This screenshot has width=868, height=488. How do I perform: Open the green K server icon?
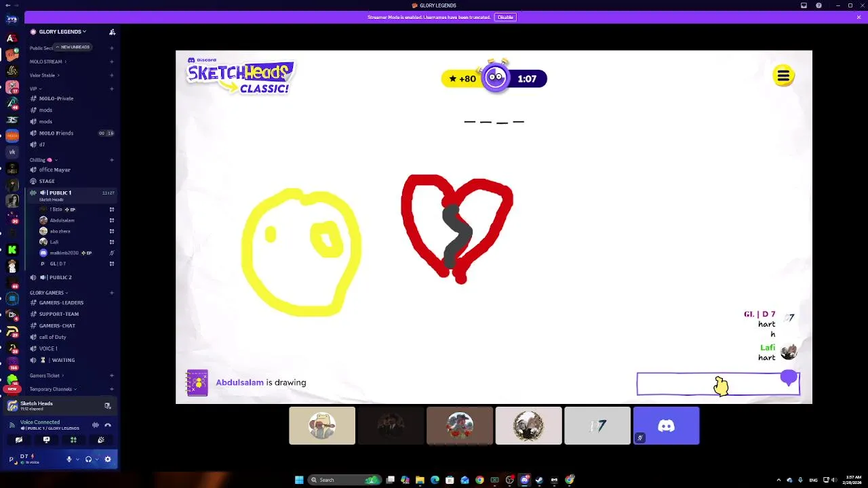[x=12, y=250]
